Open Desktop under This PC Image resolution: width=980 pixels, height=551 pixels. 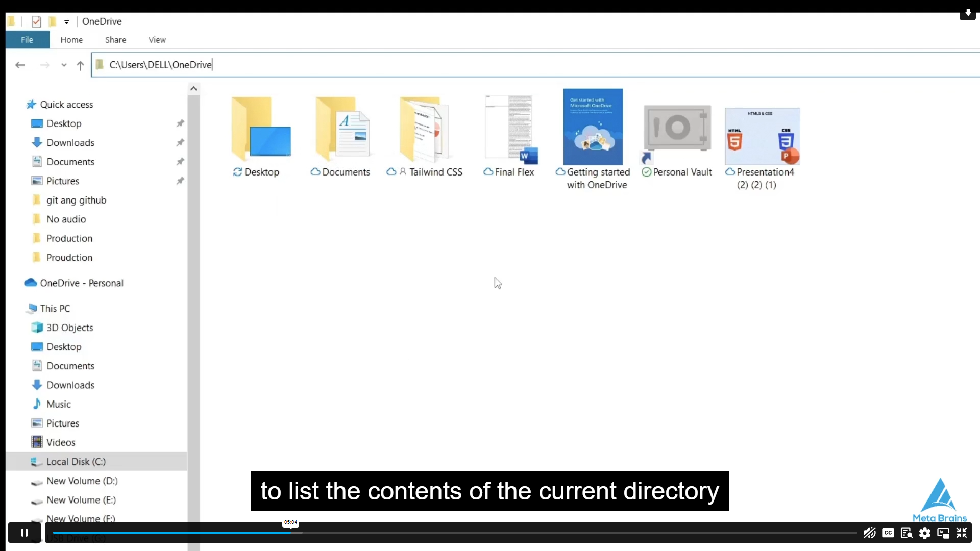click(x=57, y=347)
